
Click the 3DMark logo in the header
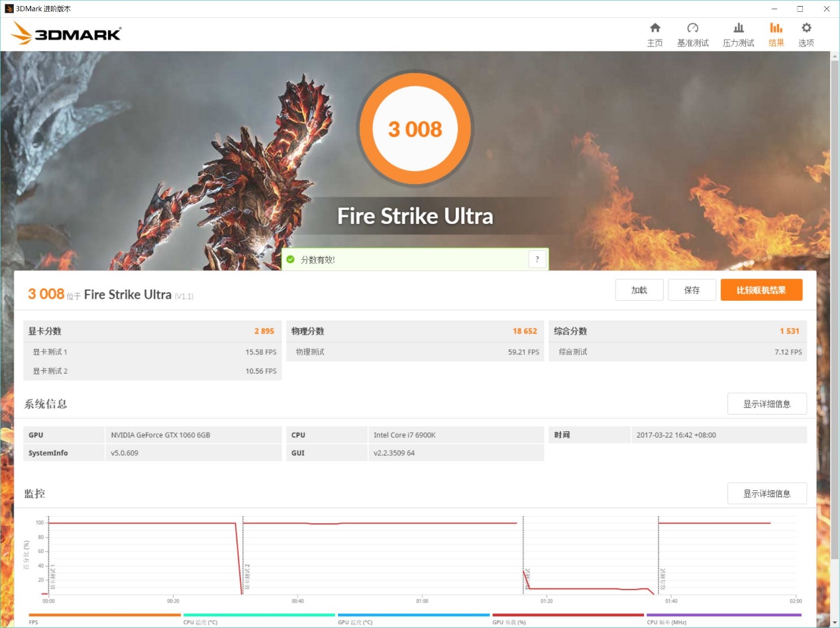pos(66,34)
